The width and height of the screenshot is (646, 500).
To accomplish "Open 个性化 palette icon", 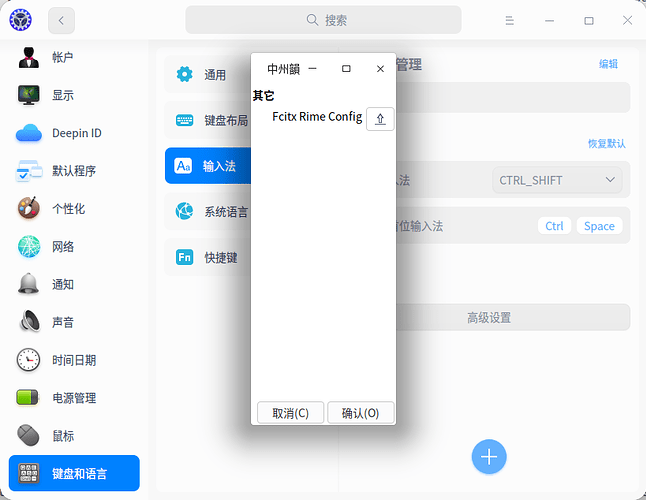I will [x=28, y=208].
